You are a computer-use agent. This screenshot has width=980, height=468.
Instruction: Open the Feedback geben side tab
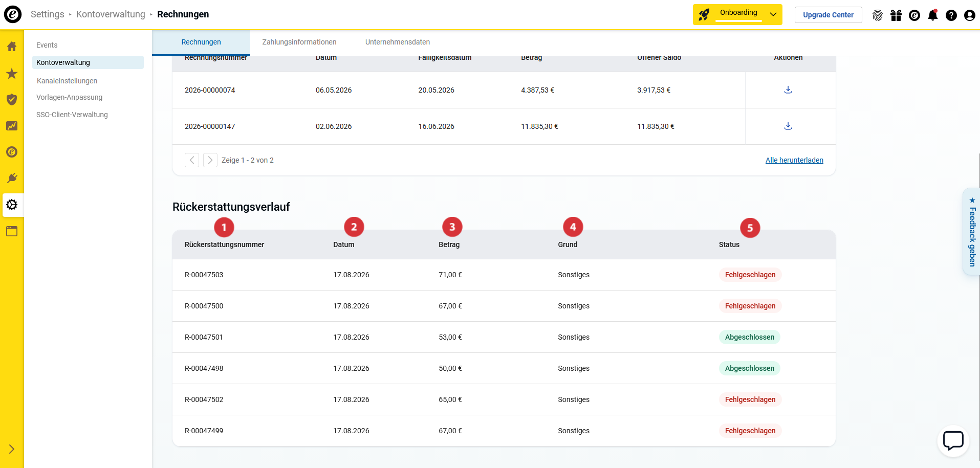coord(972,232)
